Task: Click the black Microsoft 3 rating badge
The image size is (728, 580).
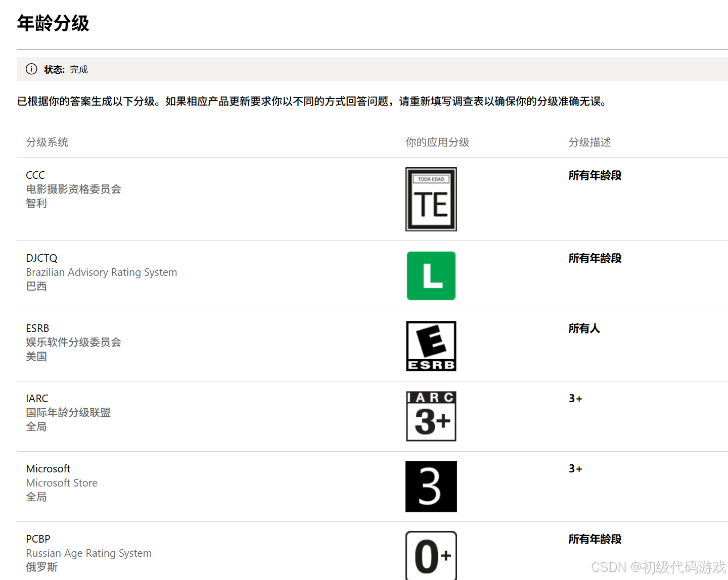Action: (x=431, y=487)
